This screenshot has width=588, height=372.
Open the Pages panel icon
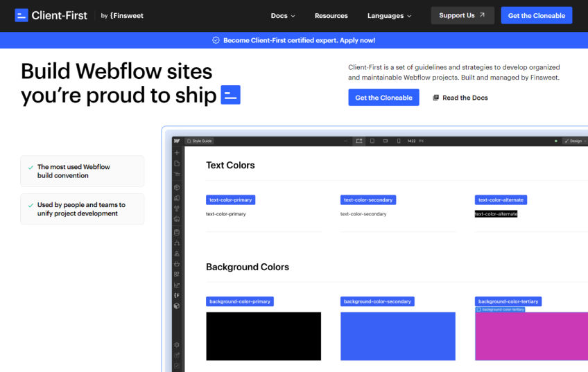point(177,163)
